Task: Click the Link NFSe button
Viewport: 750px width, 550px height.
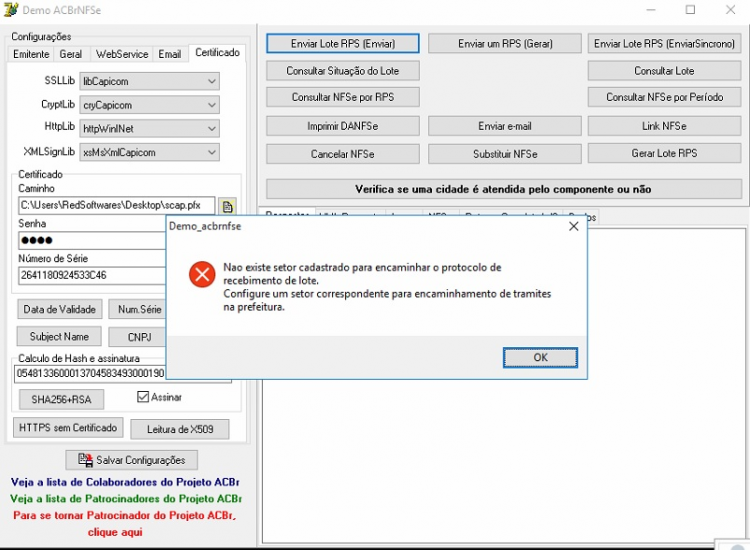Action: pyautogui.click(x=664, y=126)
